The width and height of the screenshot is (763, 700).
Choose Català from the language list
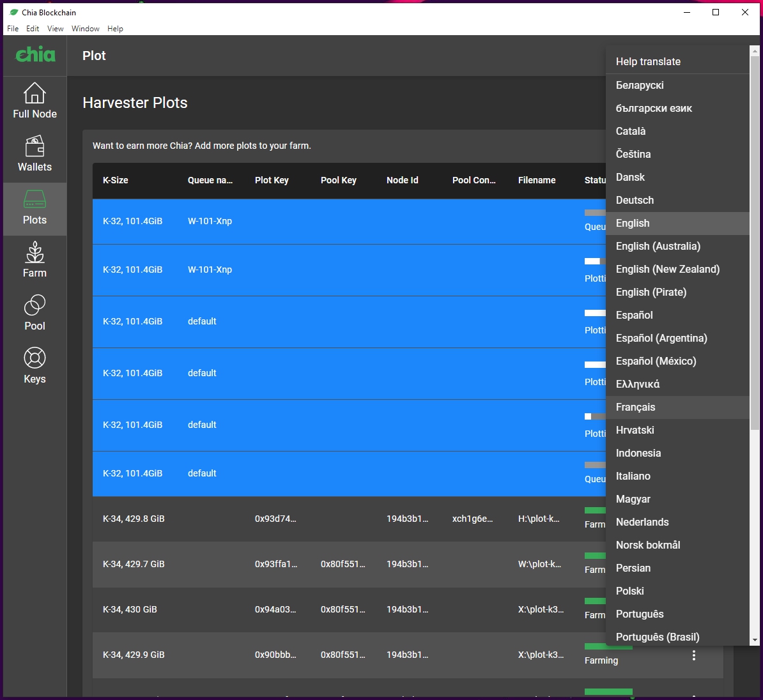[677, 131]
